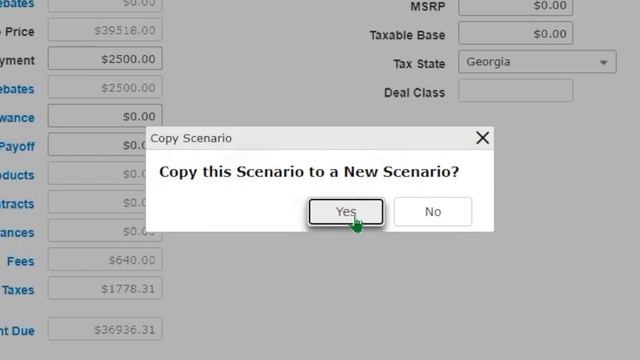Open the Payoff link label
The height and width of the screenshot is (360, 640).
coord(17,147)
